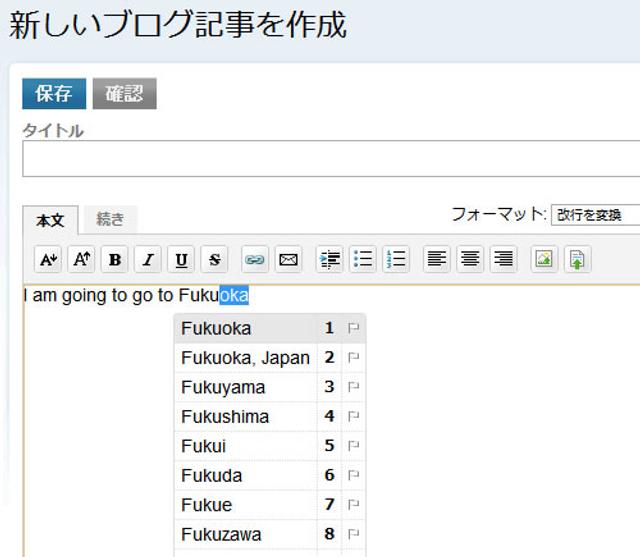Click the flag beside Fukuoka, Japan

[x=353, y=358]
